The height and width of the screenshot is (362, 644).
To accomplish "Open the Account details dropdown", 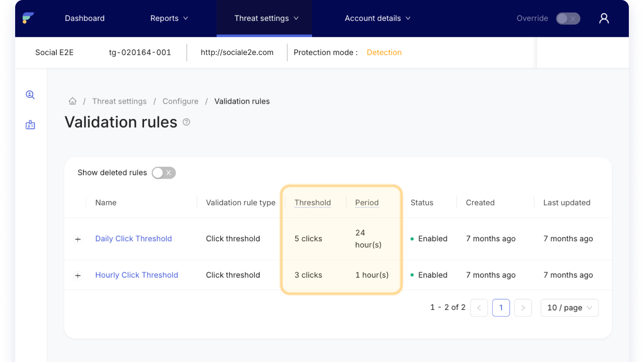I will [377, 18].
